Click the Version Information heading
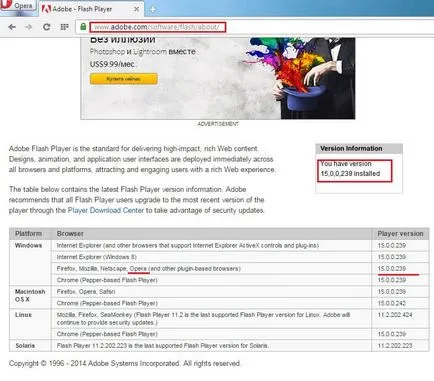434x381 pixels. click(x=351, y=148)
